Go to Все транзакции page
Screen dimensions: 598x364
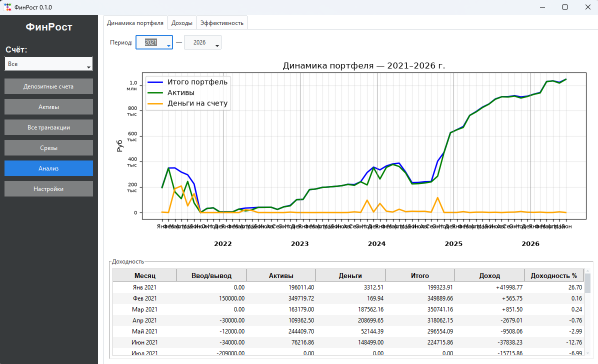(48, 127)
